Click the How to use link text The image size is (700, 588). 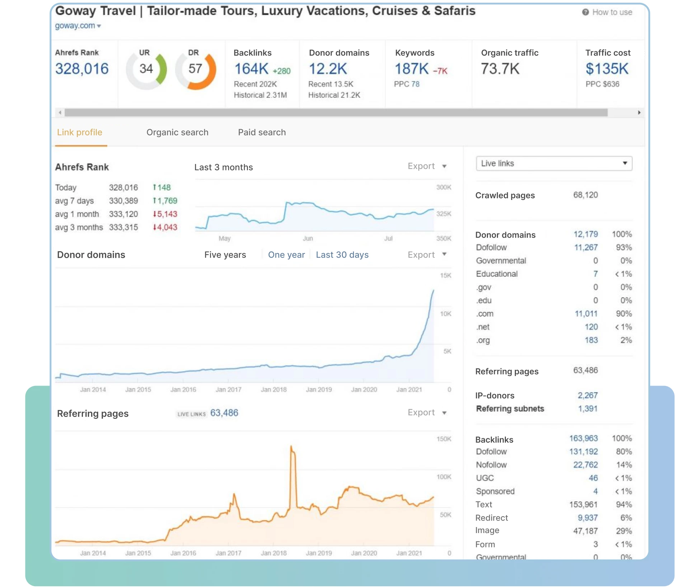pyautogui.click(x=612, y=12)
